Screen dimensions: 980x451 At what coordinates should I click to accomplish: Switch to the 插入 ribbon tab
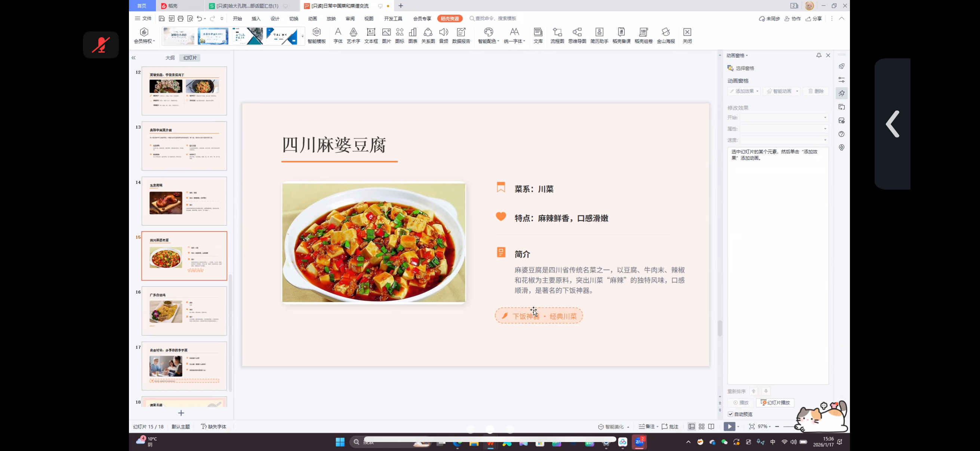point(256,19)
